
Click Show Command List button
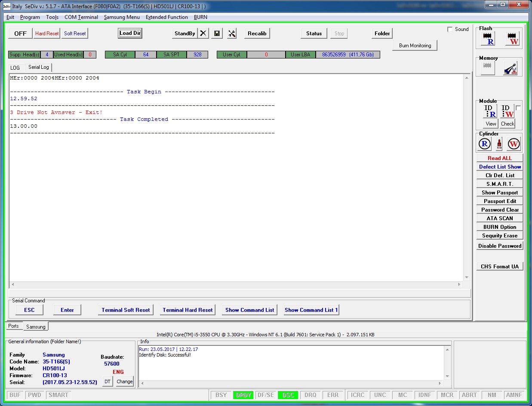pos(250,310)
